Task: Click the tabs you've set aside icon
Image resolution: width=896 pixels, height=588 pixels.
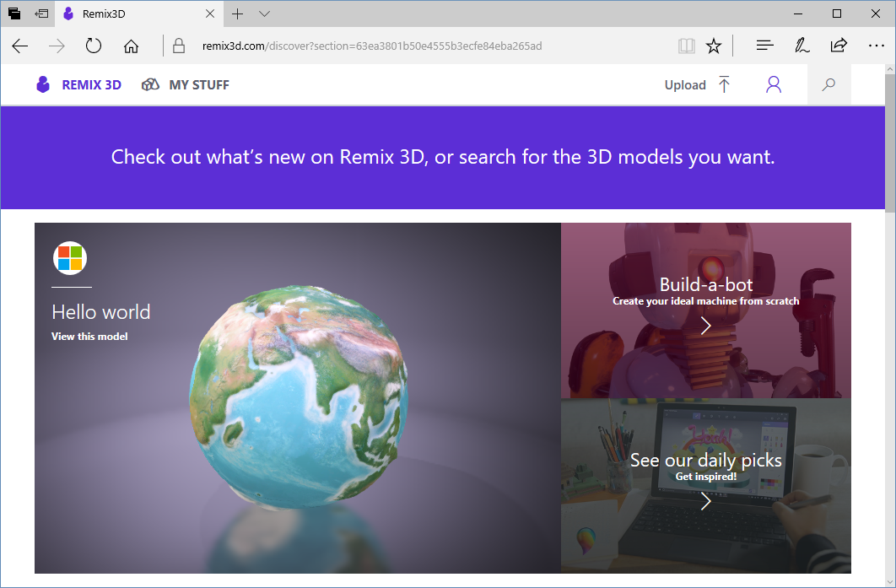Action: (14, 13)
